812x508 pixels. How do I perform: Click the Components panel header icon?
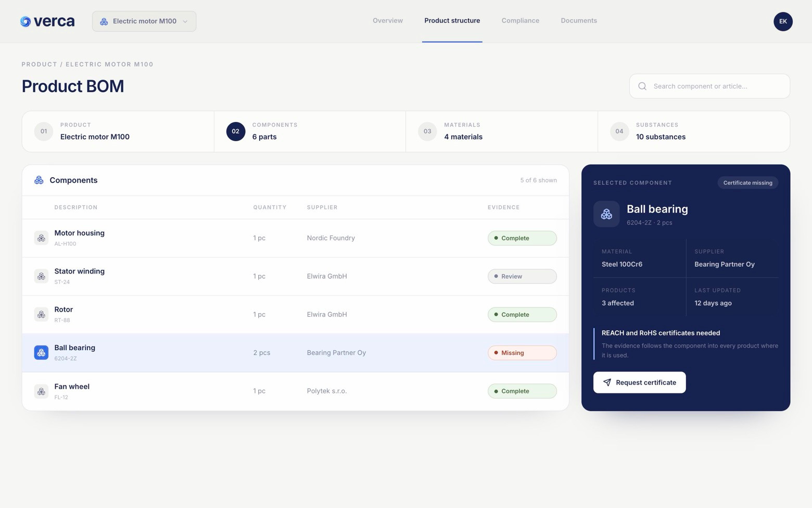[x=39, y=180]
